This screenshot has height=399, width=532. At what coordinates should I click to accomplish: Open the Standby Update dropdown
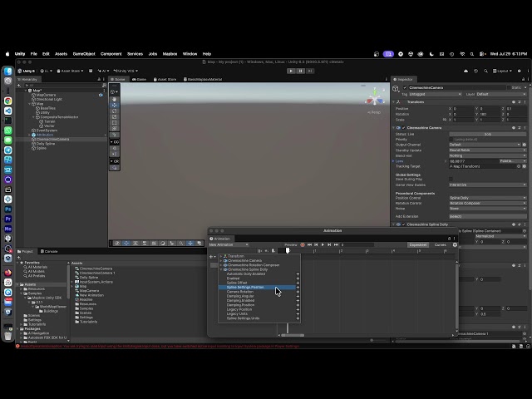pyautogui.click(x=488, y=150)
